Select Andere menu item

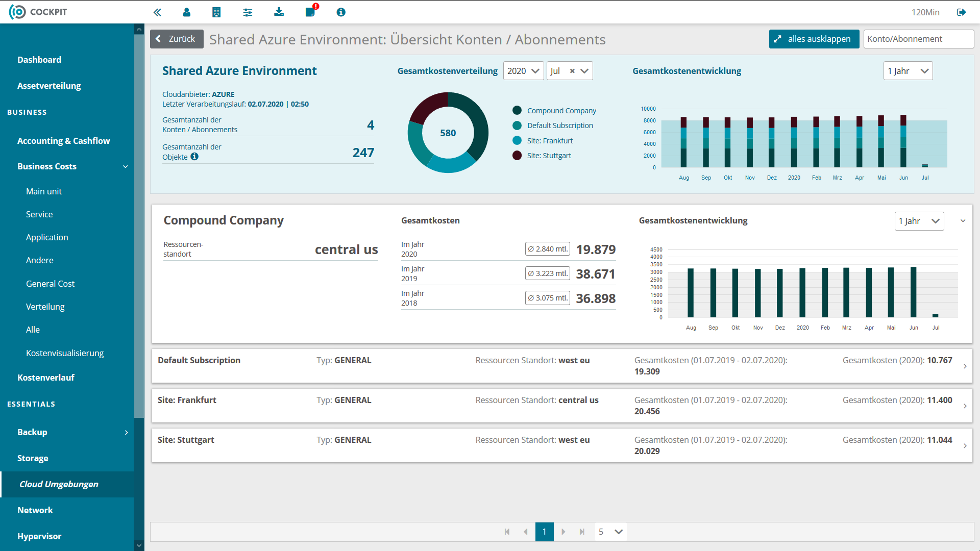coord(40,260)
